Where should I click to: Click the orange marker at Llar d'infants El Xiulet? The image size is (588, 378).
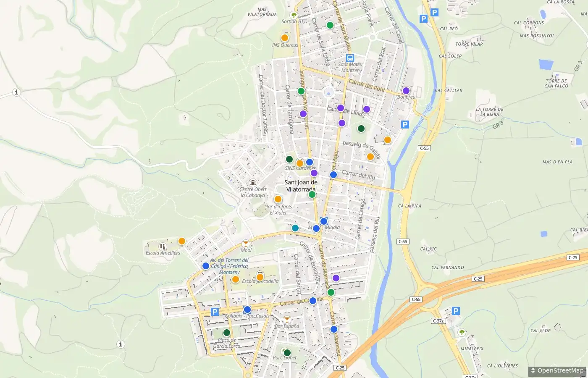tap(278, 199)
